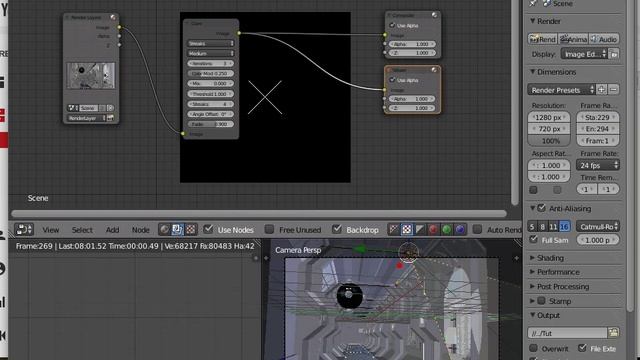Screen dimensions: 640x360
Task: Click the Render Layers node preview sphere icon
Action: coord(113,18)
